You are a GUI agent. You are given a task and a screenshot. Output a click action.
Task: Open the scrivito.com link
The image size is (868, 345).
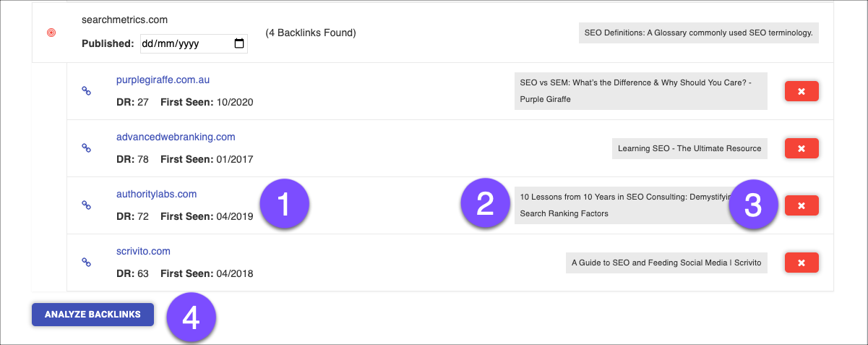click(143, 251)
